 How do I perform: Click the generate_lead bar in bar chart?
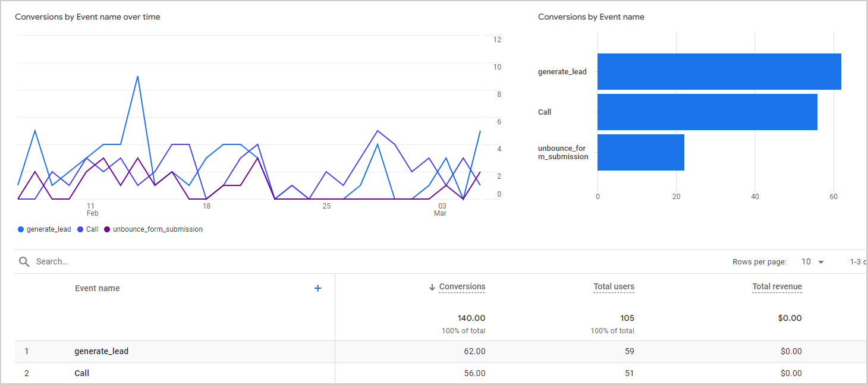tap(719, 71)
